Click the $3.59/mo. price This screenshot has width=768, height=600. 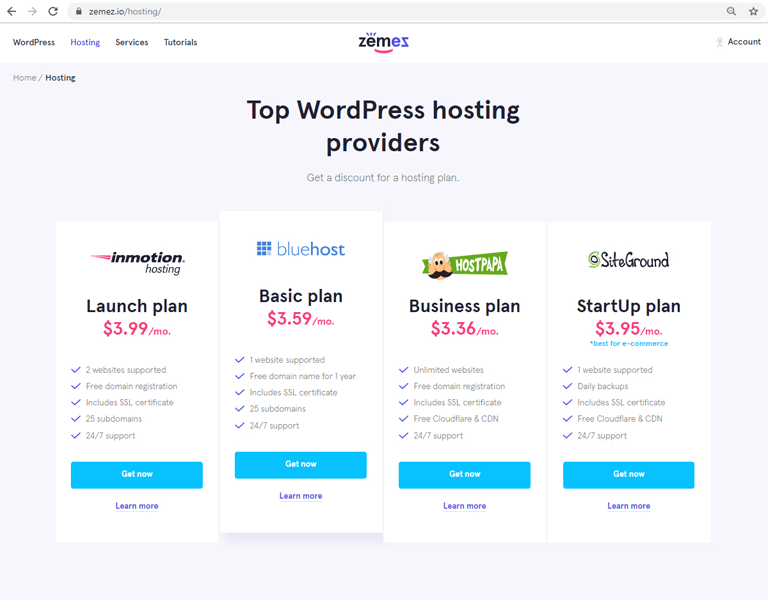[301, 319]
